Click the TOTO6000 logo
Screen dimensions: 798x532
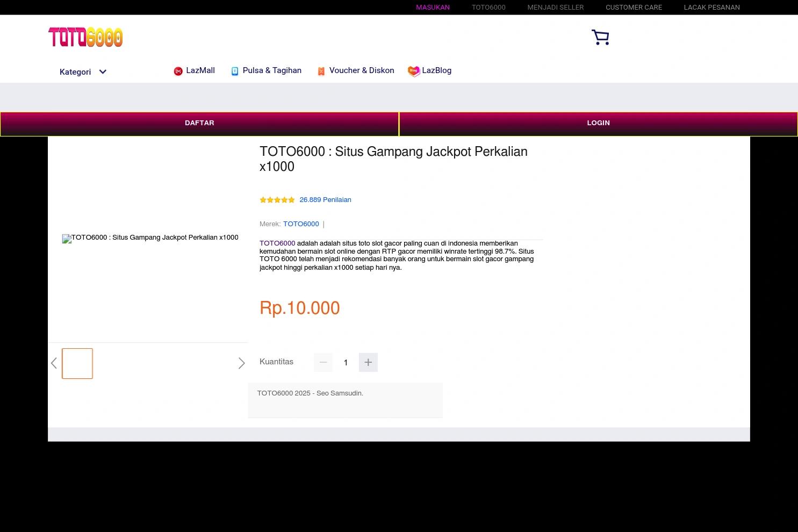85,37
